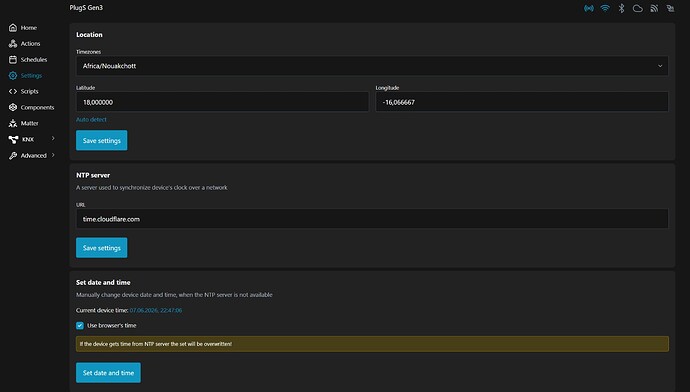
Task: Open the Schedules menu item
Action: 34,59
